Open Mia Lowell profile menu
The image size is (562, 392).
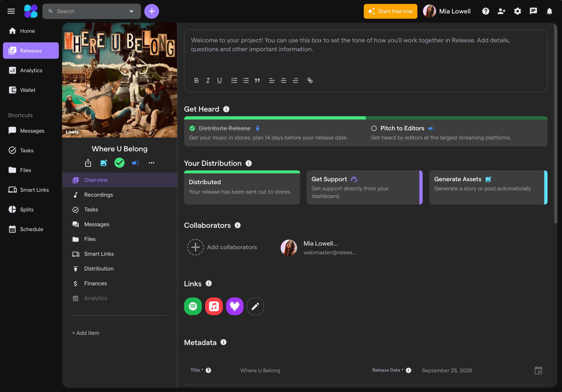[447, 11]
